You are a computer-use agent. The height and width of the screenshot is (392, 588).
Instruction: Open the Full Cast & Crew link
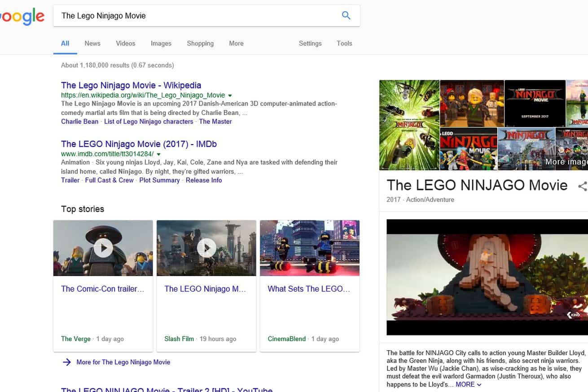click(109, 180)
